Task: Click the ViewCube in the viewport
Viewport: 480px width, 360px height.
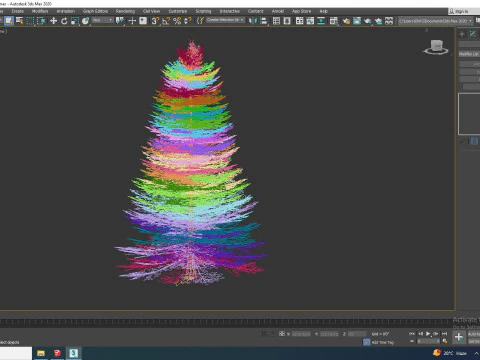Action: click(x=436, y=47)
